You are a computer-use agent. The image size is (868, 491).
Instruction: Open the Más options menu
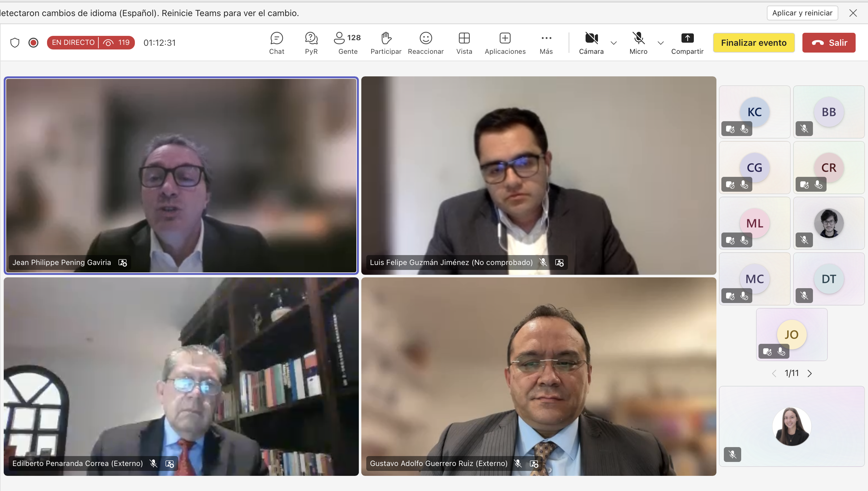tap(546, 43)
